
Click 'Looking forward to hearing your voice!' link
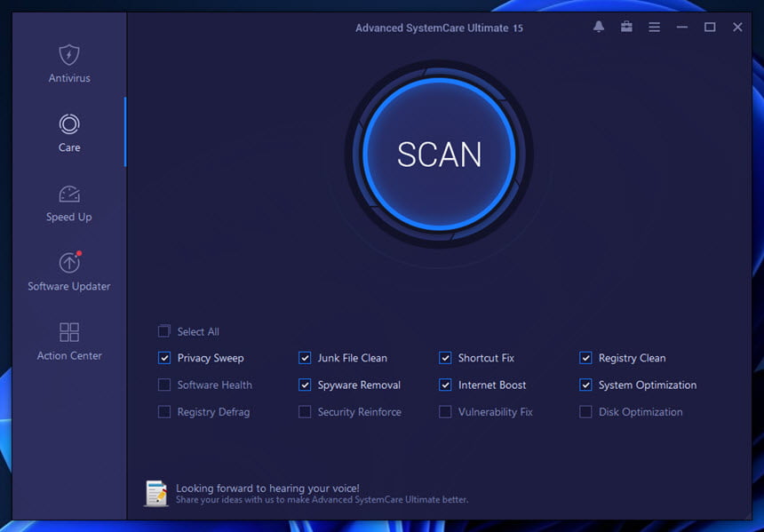[267, 488]
